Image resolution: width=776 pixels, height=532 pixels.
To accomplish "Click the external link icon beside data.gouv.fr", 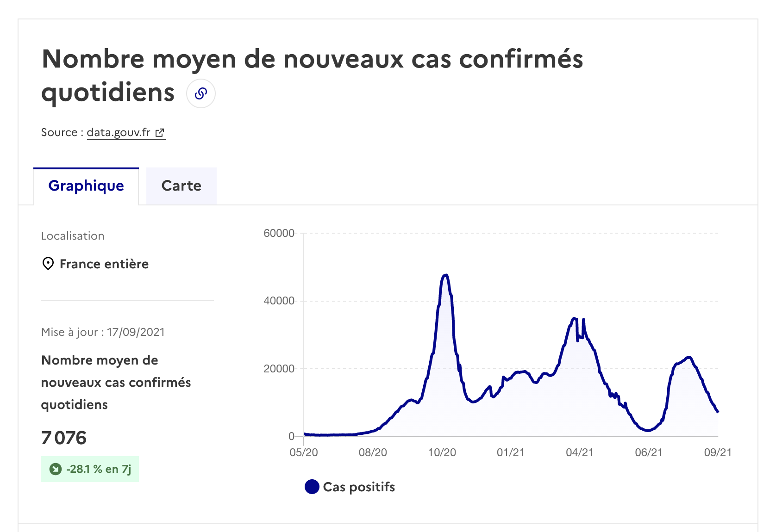I will click(160, 133).
